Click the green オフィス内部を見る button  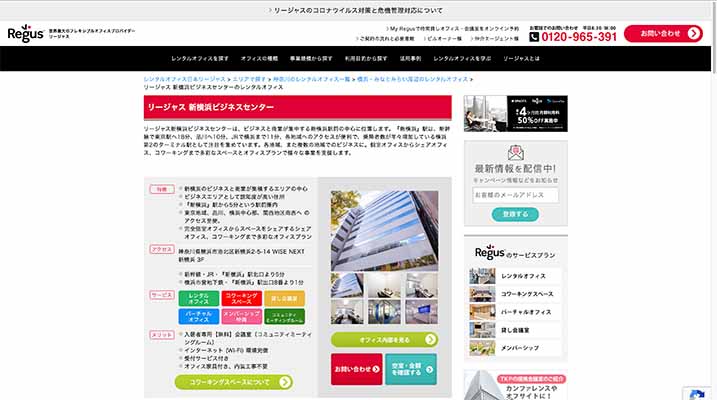pos(385,340)
